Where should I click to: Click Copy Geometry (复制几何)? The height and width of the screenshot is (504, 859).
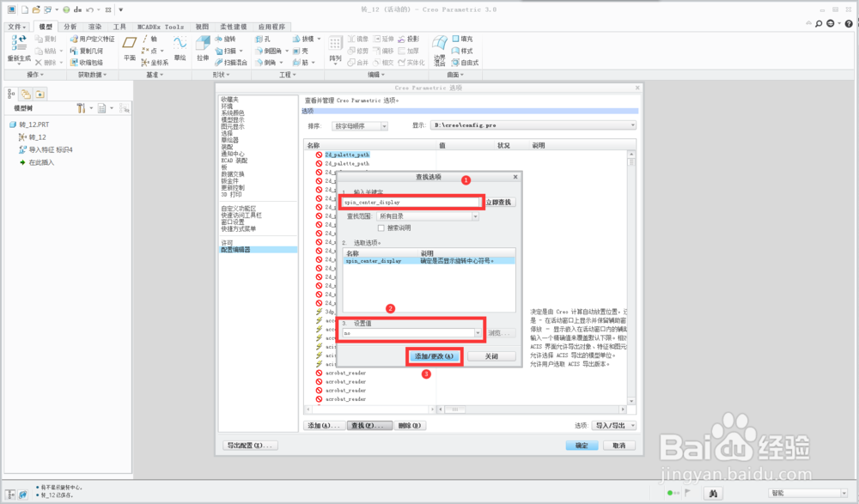[x=87, y=51]
